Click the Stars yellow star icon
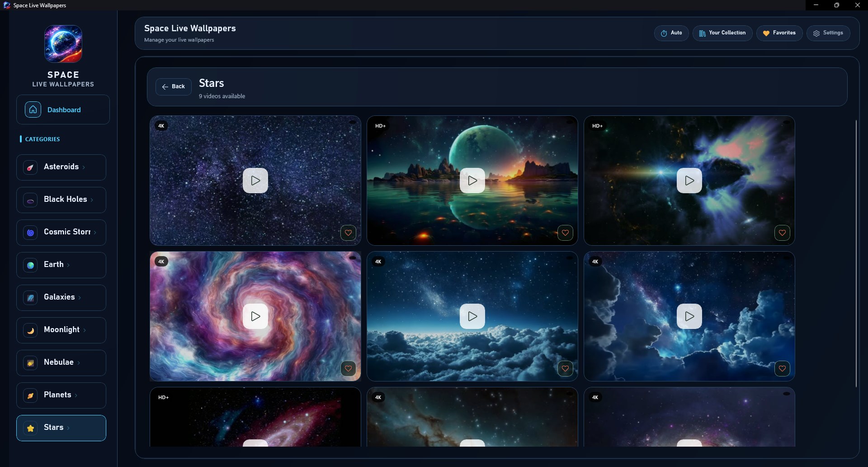868x467 pixels. pyautogui.click(x=30, y=428)
